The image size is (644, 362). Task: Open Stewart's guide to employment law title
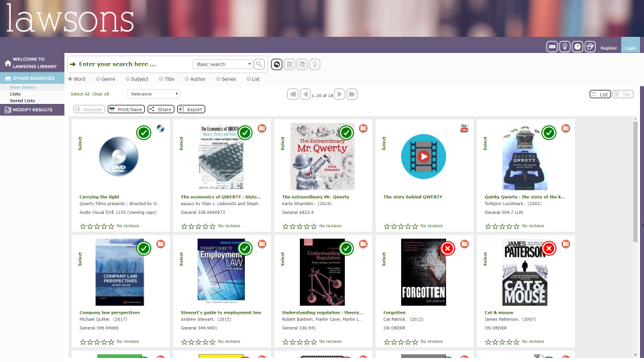221,313
